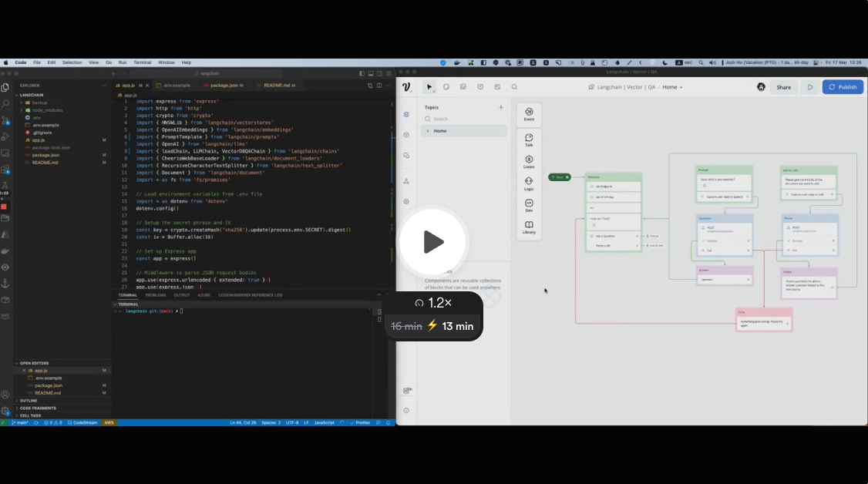The width and height of the screenshot is (868, 484).
Task: Click the Dev block in the Voiceflow toolbar
Action: [x=528, y=203]
